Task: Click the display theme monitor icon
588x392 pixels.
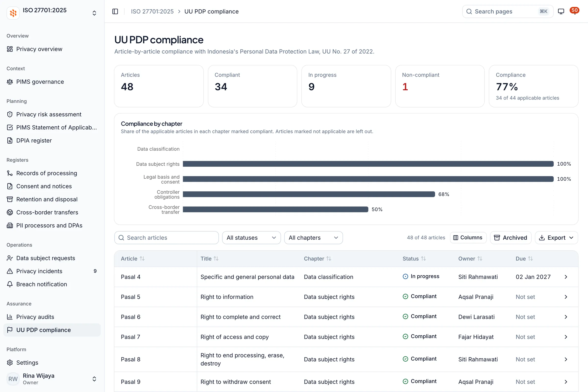Action: (561, 12)
